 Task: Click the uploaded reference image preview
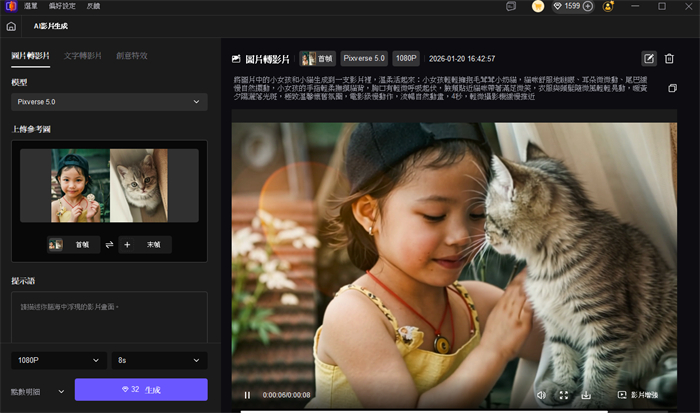pyautogui.click(x=109, y=185)
